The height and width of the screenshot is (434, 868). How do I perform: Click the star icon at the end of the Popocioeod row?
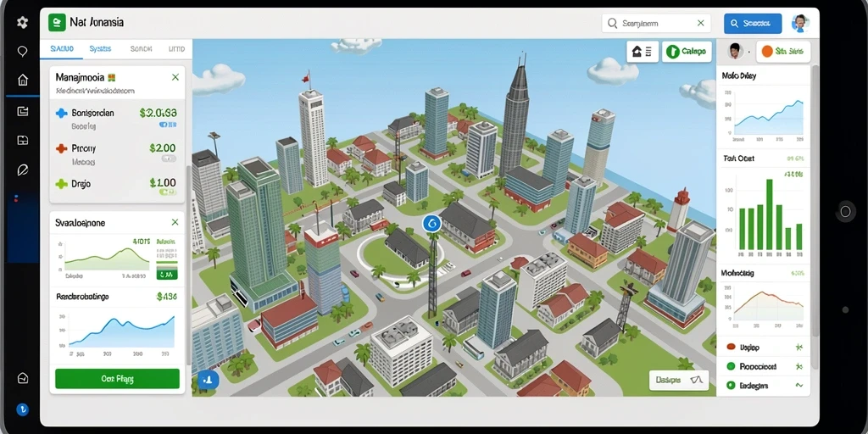[798, 366]
